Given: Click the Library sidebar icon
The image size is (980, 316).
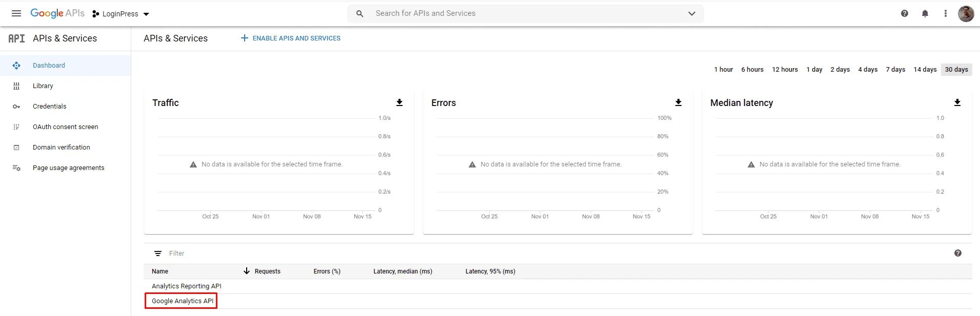Looking at the screenshot, I should [16, 86].
